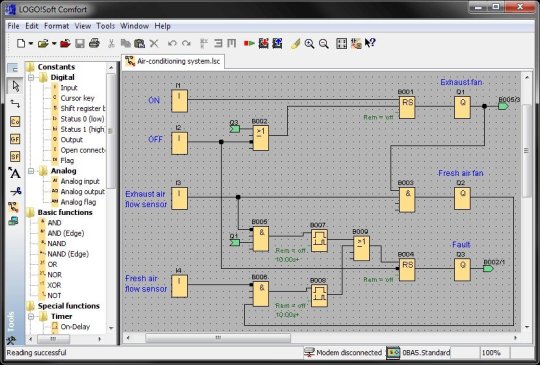Click the LOGO! to PC upload icon
The width and height of the screenshot is (540, 365).
(x=277, y=43)
